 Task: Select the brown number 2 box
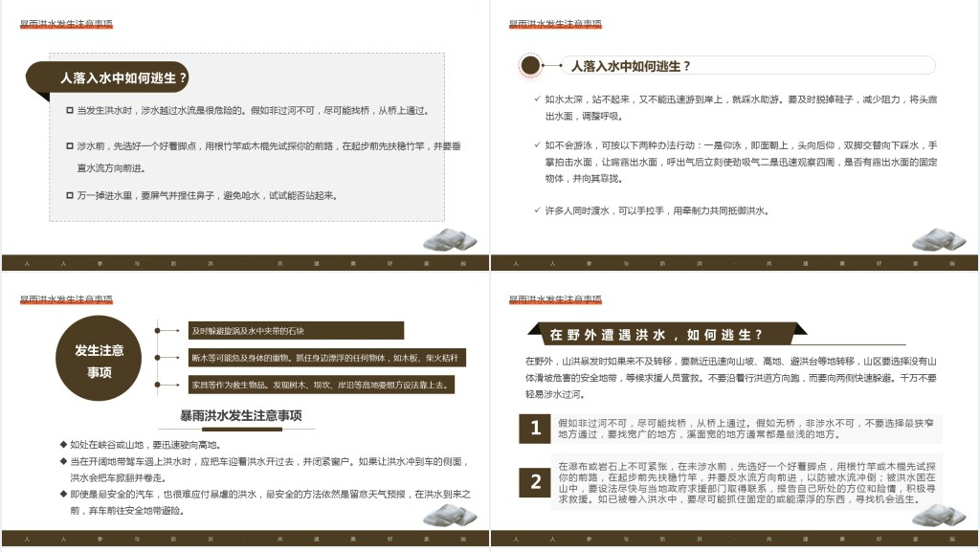coord(536,482)
